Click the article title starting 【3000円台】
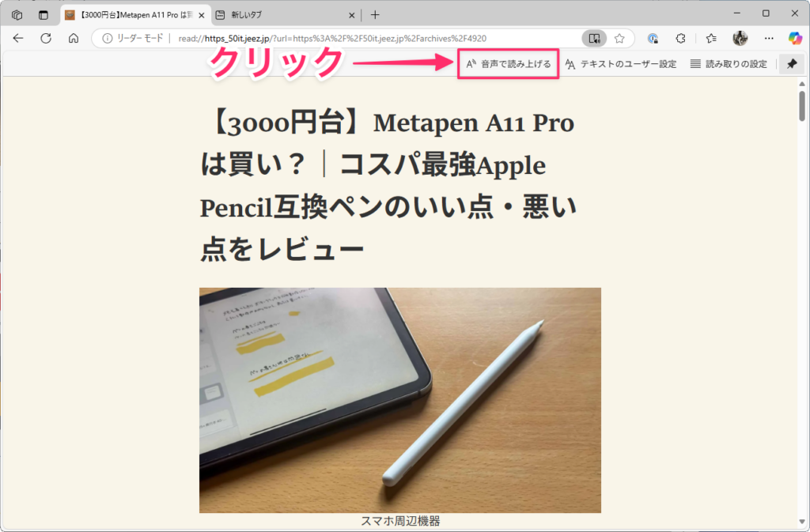Screen dimensions: 810x532 [388, 186]
